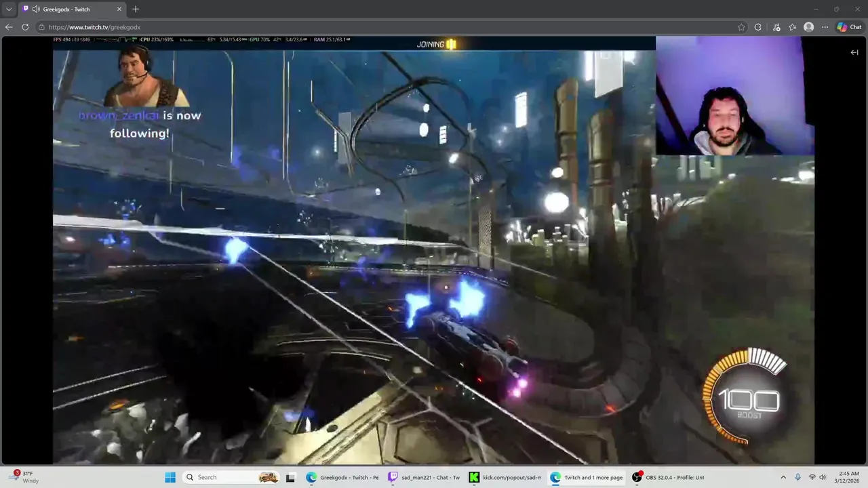Open clock showing 2:45 AM

[x=848, y=477]
